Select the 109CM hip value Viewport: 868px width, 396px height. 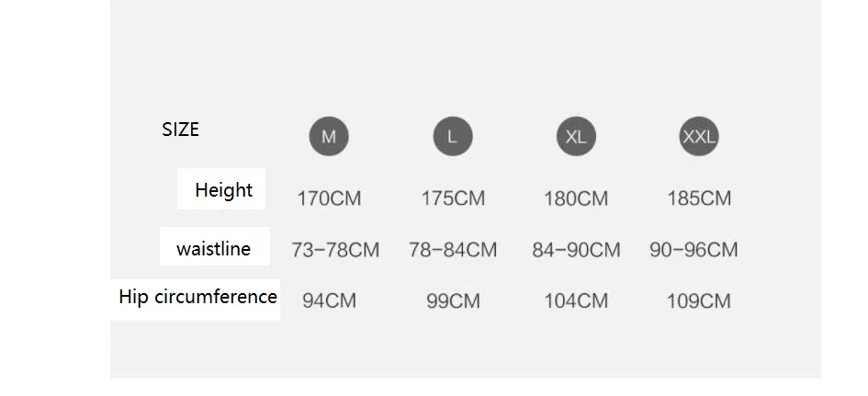(699, 300)
